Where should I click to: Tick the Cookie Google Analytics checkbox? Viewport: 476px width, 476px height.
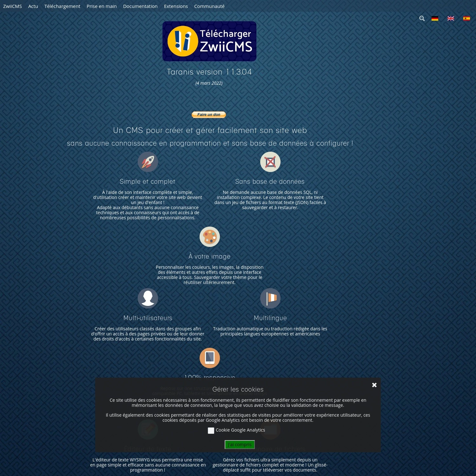[211, 431]
